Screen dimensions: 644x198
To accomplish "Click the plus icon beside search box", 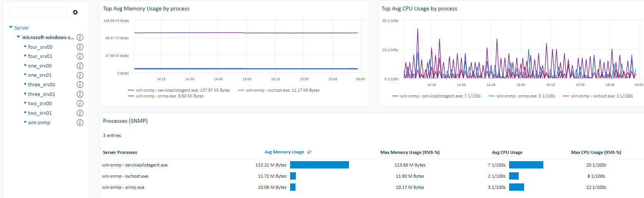I will 75,12.
